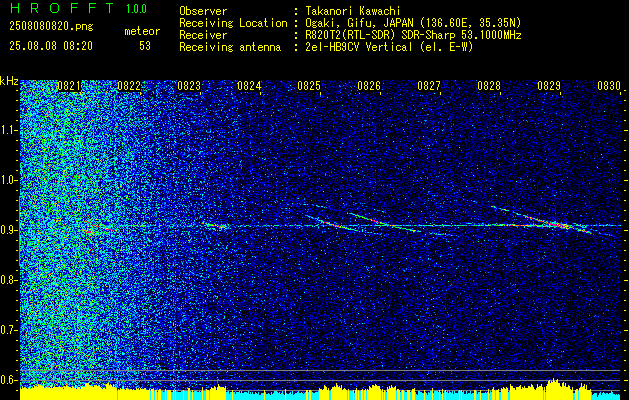
Task: Click the HROFFT title text
Action: tap(62, 8)
